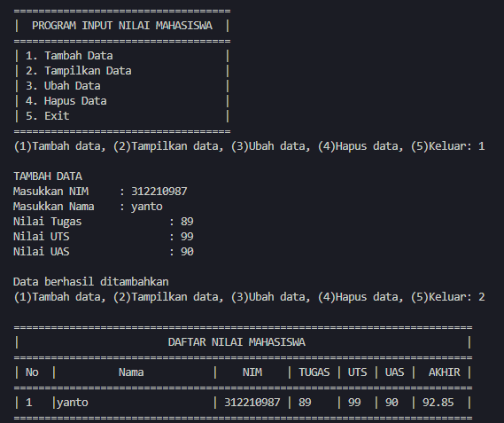The image size is (504, 423).
Task: Click the entered name 'yanto' in the form
Action: click(147, 207)
